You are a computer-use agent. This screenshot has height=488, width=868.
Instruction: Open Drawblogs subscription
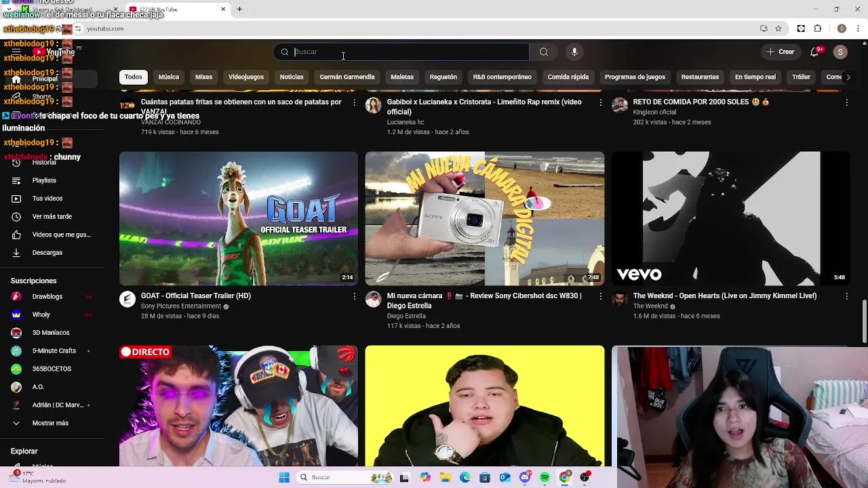pos(47,297)
